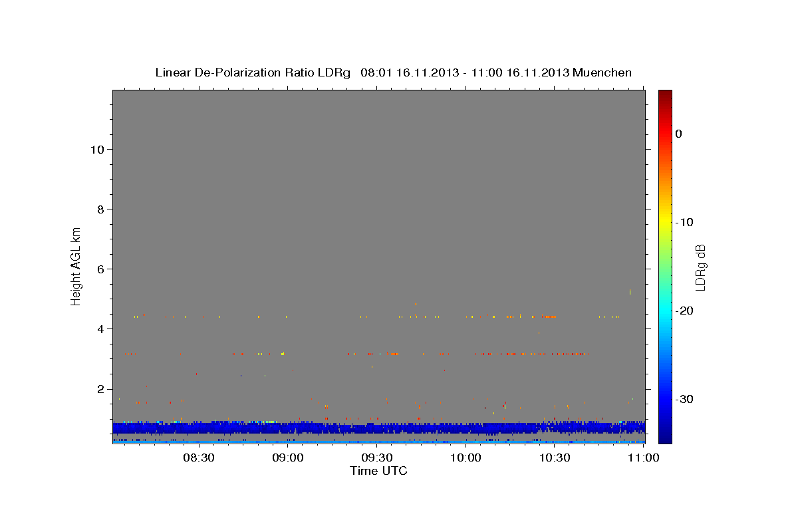Image resolution: width=798 pixels, height=532 pixels.
Task: Click the colorbar value -10 label
Action: tap(684, 222)
